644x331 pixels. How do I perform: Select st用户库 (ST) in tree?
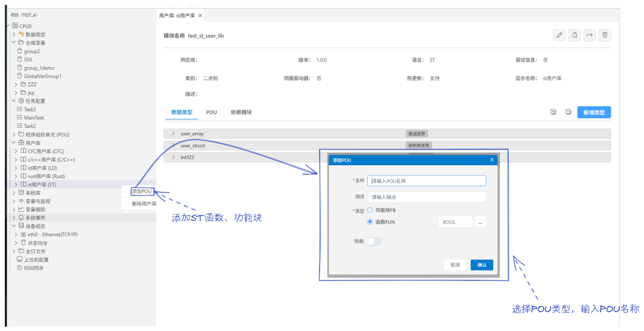pos(42,185)
